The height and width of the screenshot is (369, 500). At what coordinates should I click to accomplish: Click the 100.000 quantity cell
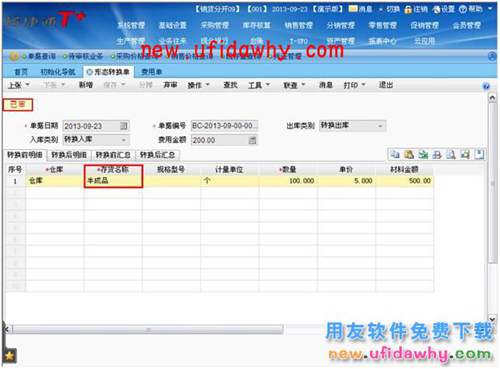(x=288, y=181)
